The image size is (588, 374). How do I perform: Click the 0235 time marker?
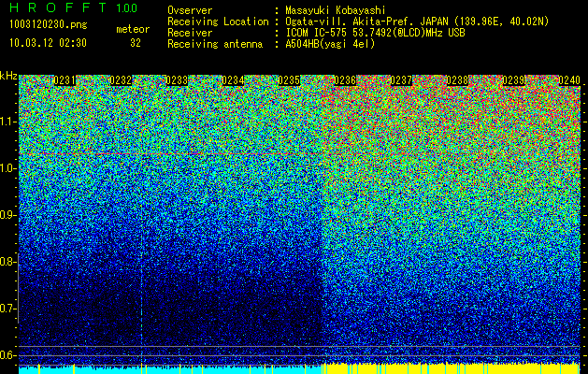[289, 80]
